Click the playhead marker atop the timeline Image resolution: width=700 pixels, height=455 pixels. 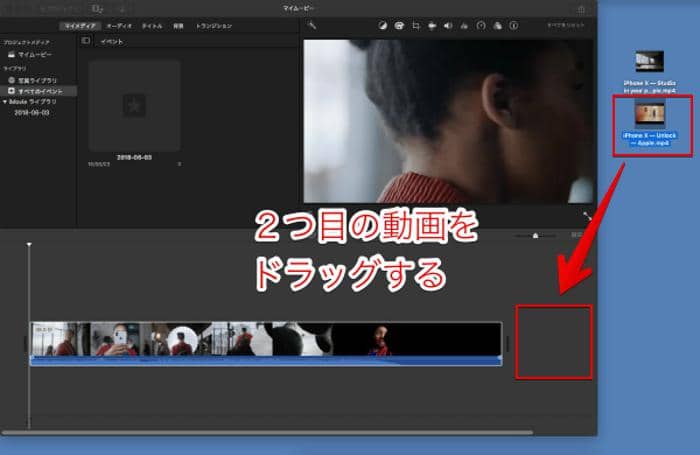[29, 244]
